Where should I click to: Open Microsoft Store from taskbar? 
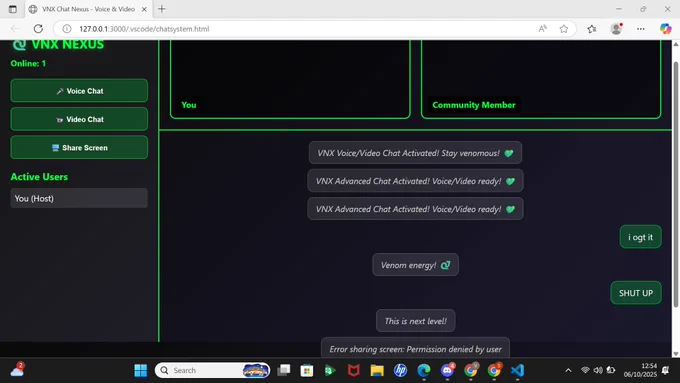point(307,370)
